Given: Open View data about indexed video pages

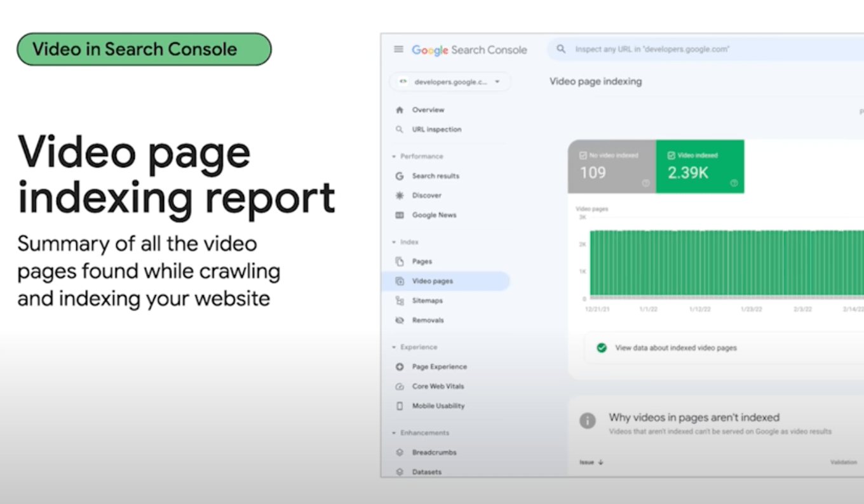Looking at the screenshot, I should tap(676, 348).
